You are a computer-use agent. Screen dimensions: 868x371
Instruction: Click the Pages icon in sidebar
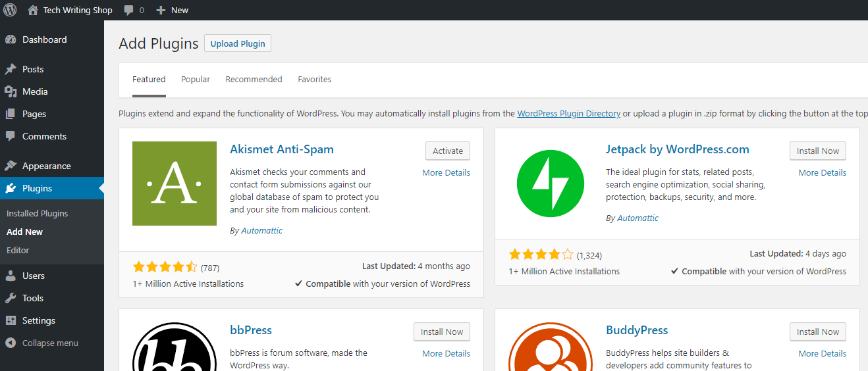pyautogui.click(x=11, y=114)
